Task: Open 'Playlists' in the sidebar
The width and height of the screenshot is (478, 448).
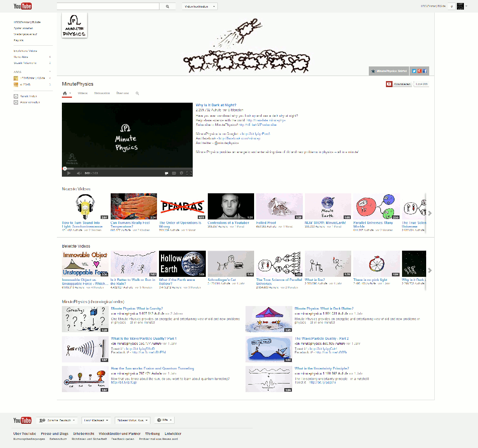Action: (18, 40)
